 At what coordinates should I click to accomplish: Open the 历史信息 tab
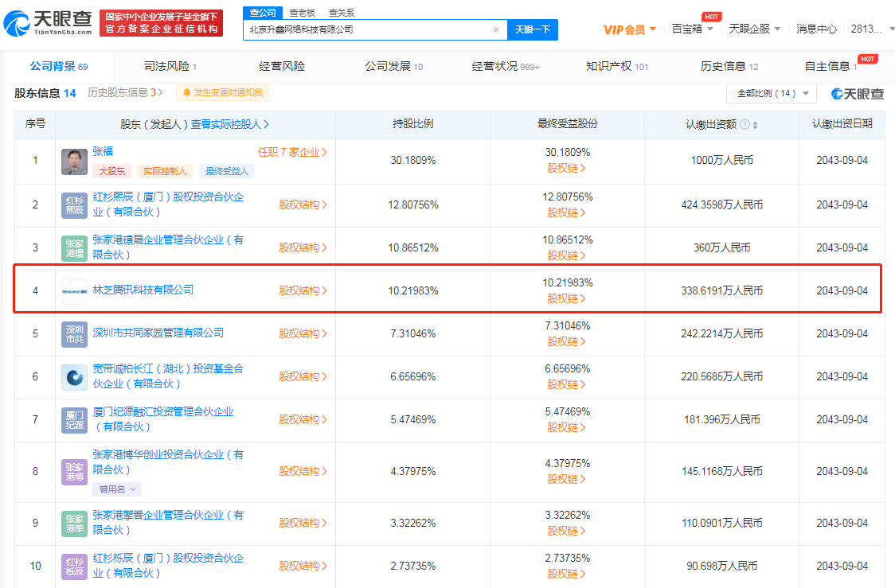pyautogui.click(x=729, y=66)
